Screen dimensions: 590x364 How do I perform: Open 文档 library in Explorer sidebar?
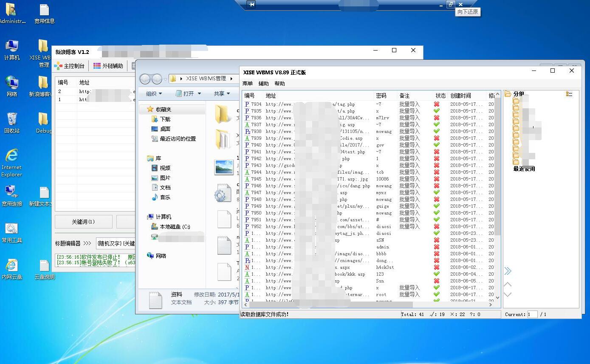click(161, 187)
